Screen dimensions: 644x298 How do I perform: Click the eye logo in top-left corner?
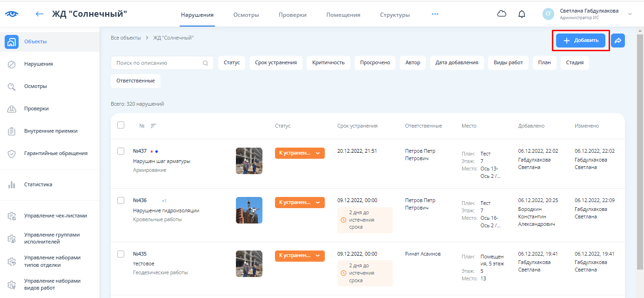coord(12,14)
